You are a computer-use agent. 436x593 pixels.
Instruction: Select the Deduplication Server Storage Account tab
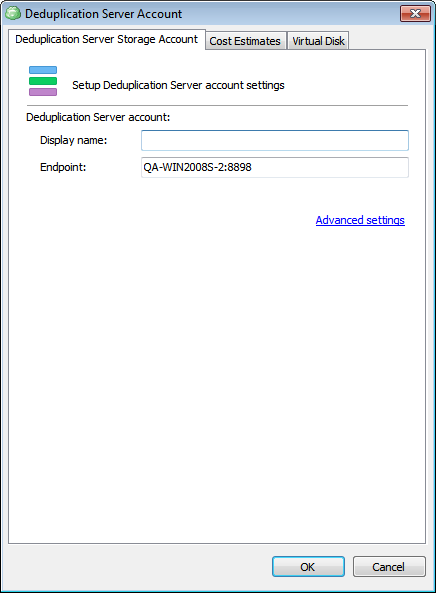click(107, 39)
